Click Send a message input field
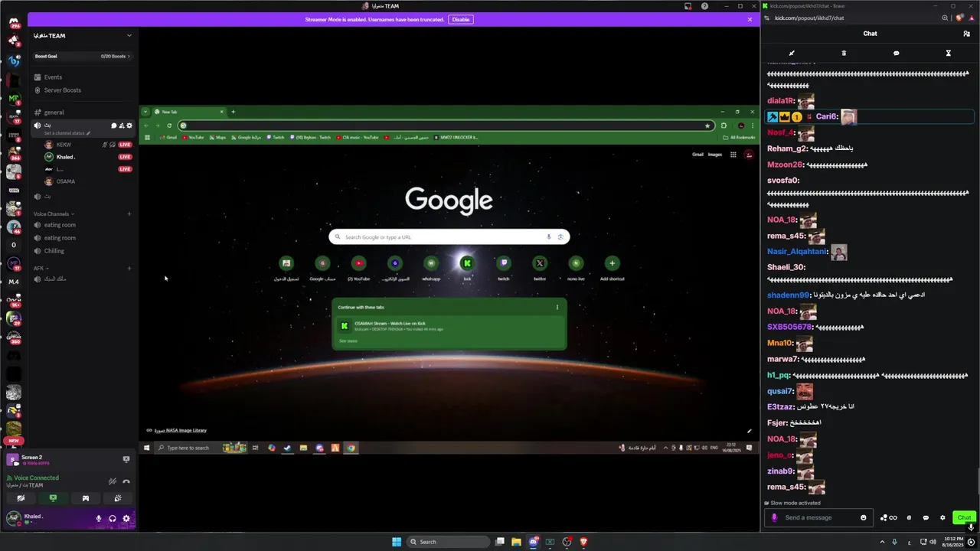Image resolution: width=980 pixels, height=551 pixels. coord(818,517)
